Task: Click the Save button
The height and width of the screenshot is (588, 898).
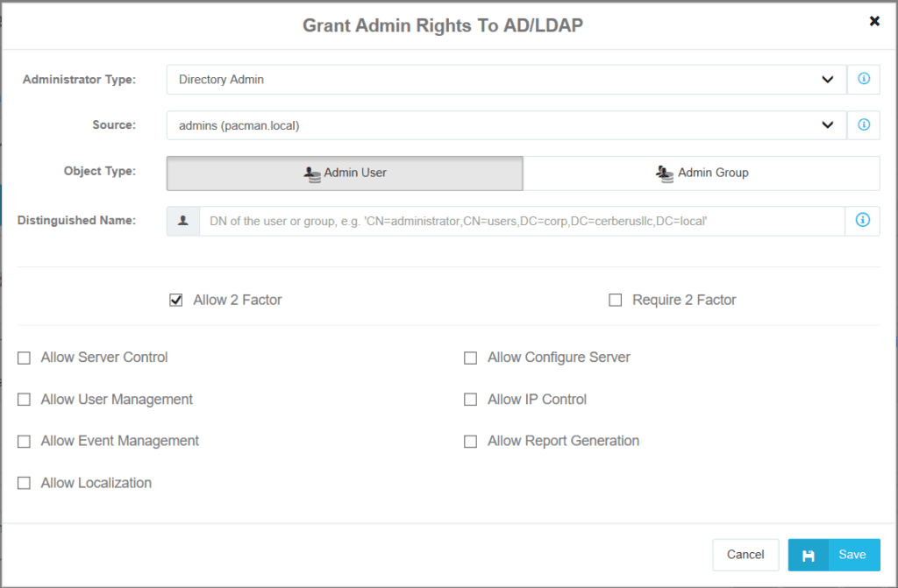Action: click(834, 555)
